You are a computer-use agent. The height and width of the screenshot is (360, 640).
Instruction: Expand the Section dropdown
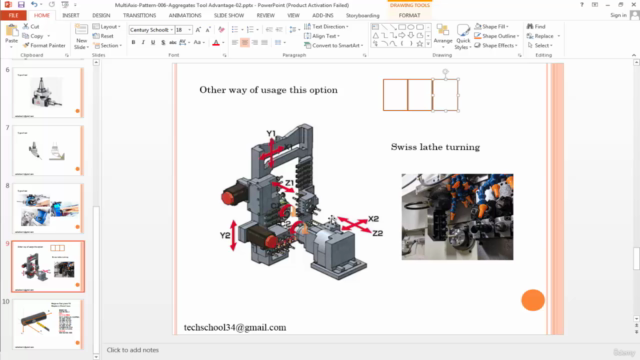tap(108, 45)
